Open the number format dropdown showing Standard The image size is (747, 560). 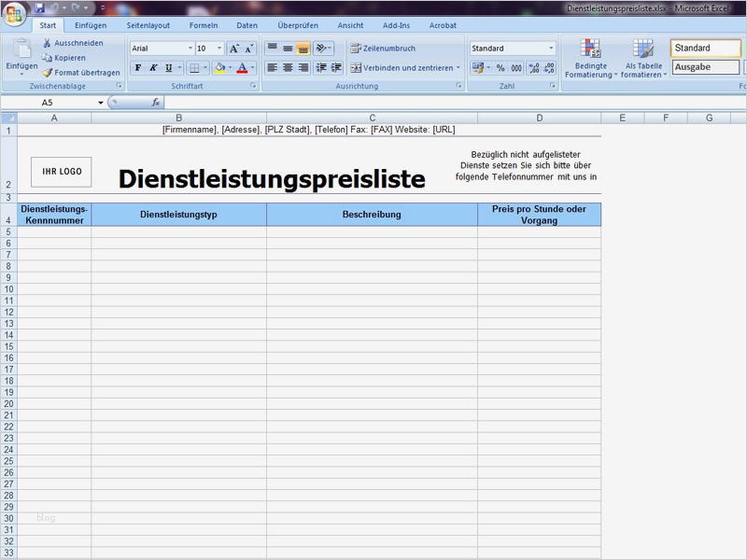512,47
